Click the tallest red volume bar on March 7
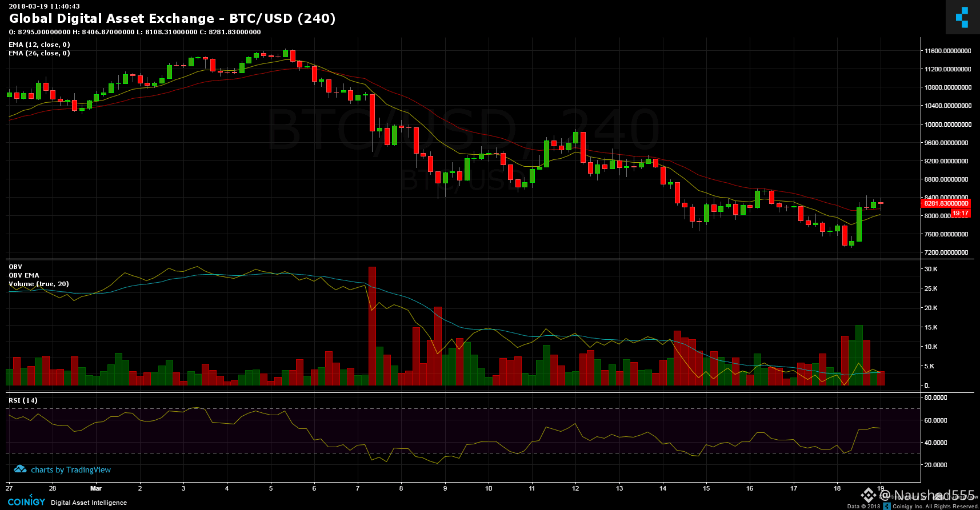Screen dimensions: 980x510 [372, 326]
